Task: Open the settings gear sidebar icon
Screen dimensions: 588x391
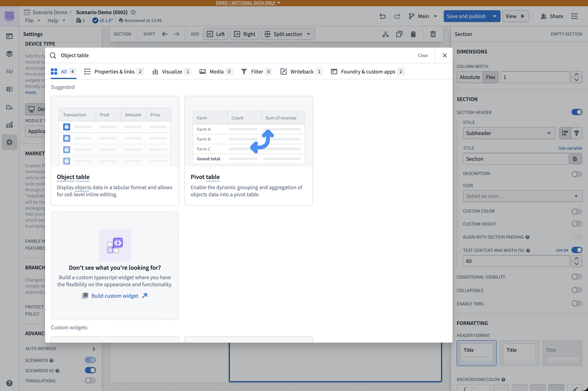Action: click(9, 142)
